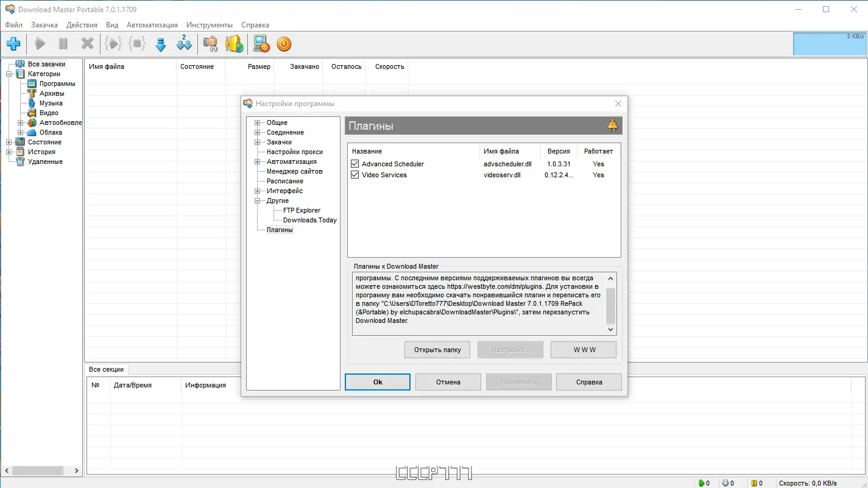Select Downloads.Today in settings tree
The width and height of the screenshot is (868, 488).
pyautogui.click(x=309, y=220)
